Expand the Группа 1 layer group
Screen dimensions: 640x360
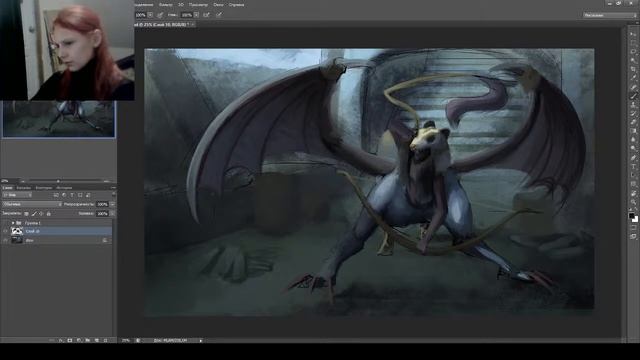(x=13, y=223)
